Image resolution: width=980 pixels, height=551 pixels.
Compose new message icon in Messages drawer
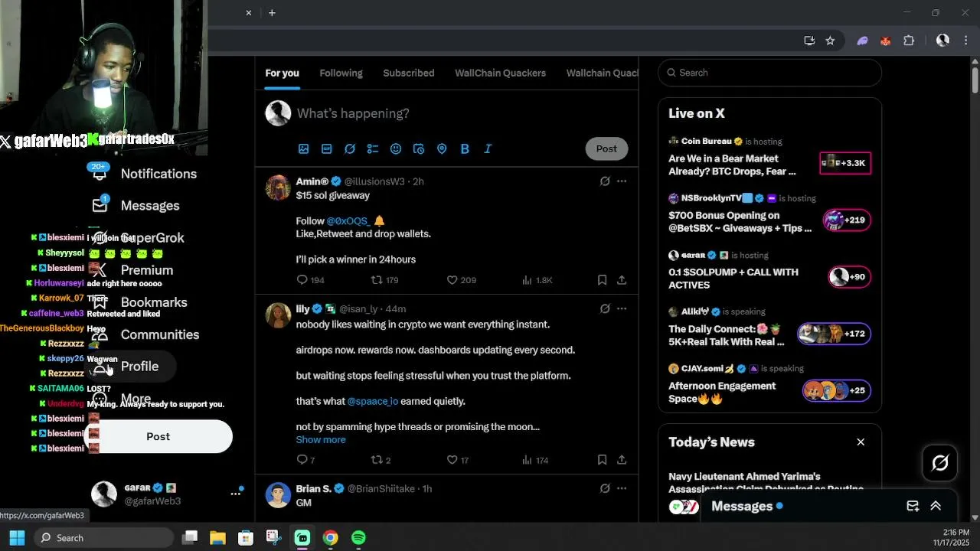pyautogui.click(x=913, y=506)
